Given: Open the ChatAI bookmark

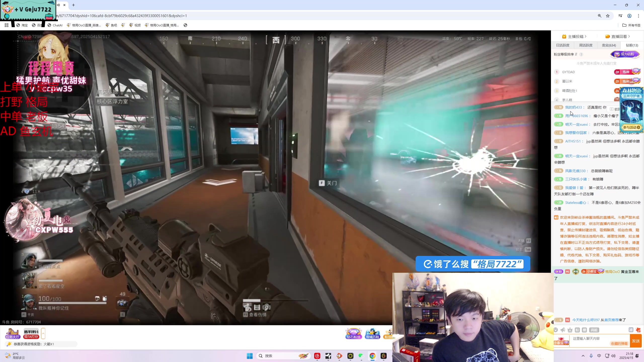Looking at the screenshot, I should 55,25.
